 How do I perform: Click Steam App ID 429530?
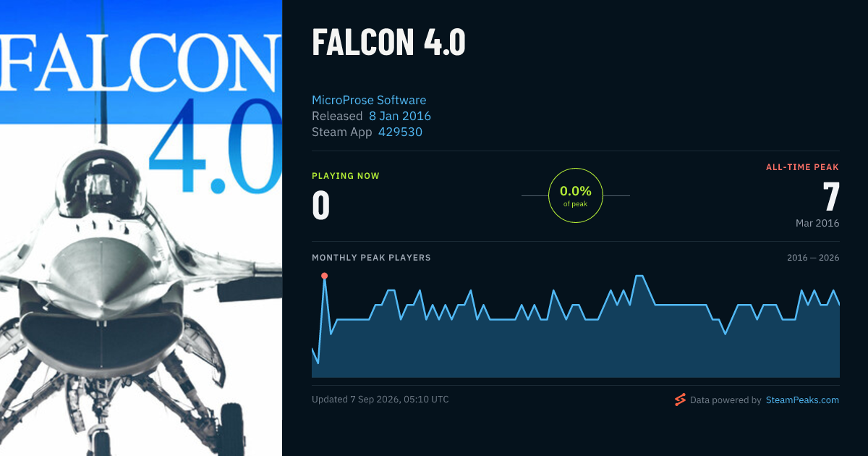click(400, 132)
